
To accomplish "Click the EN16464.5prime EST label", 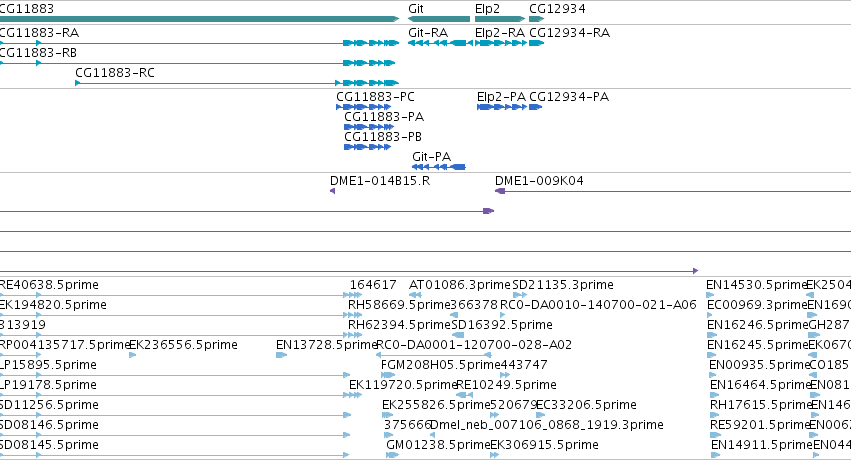I will (x=760, y=385).
